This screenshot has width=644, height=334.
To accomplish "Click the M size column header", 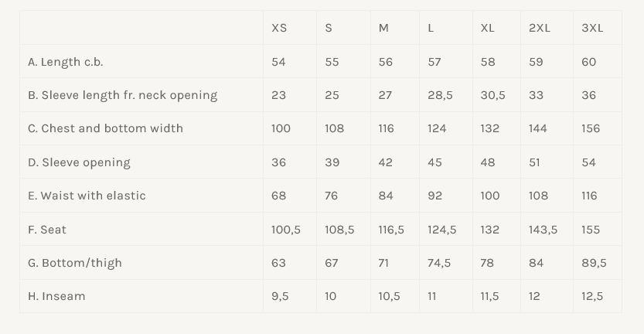I will click(x=383, y=28).
